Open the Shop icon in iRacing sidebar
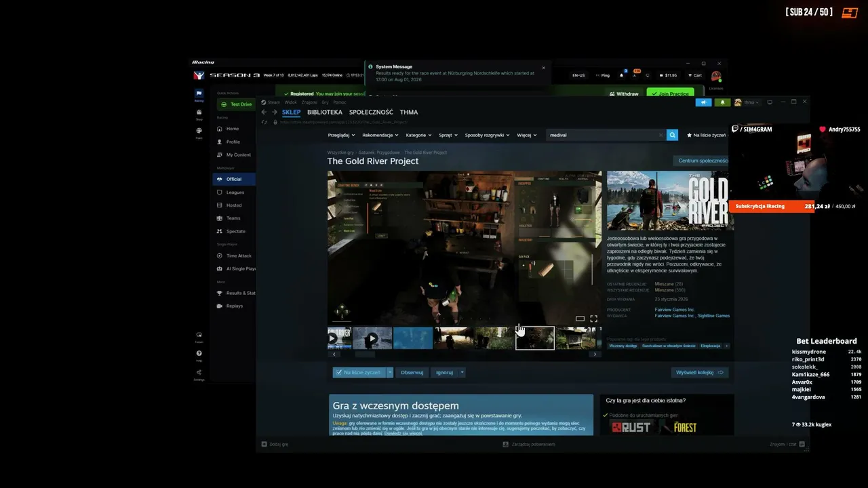Image resolution: width=868 pixels, height=488 pixels. click(x=199, y=113)
